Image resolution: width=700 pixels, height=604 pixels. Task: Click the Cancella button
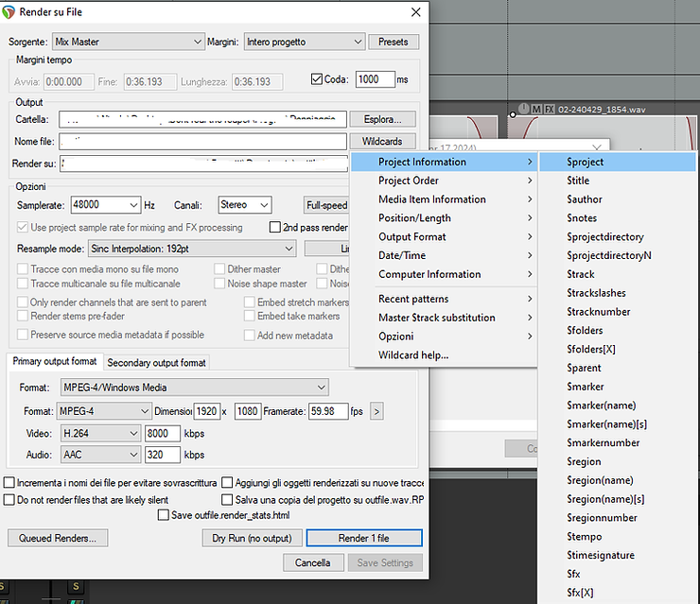(x=313, y=562)
